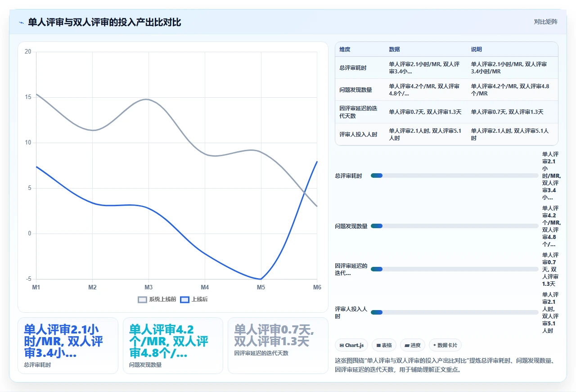Click the 因评审延迟的迭代... progress bar
This screenshot has width=576, height=392.
pos(454,269)
